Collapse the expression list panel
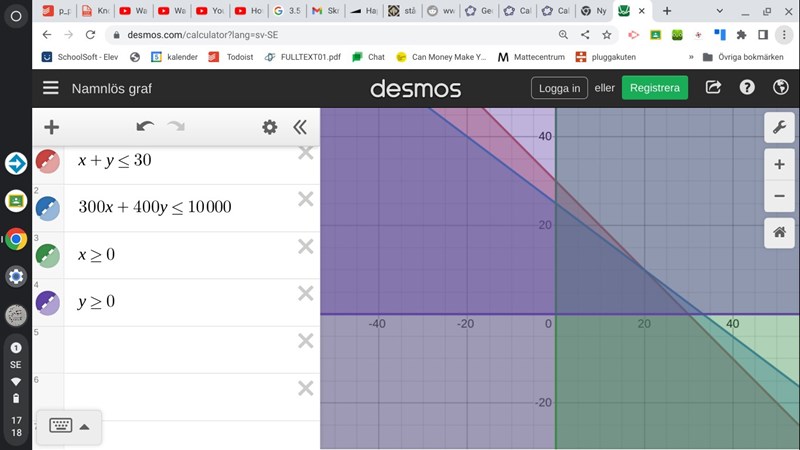The image size is (800, 450). click(300, 127)
